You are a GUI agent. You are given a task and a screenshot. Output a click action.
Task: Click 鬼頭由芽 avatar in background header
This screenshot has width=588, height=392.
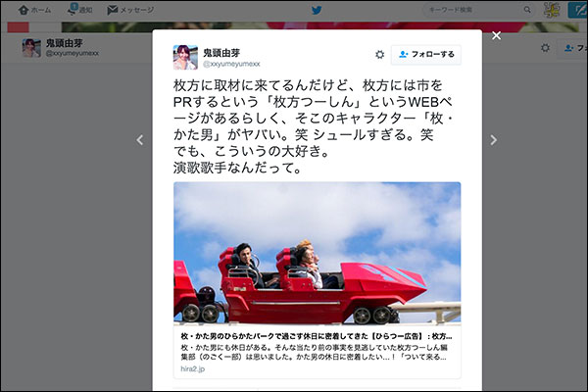pos(32,48)
